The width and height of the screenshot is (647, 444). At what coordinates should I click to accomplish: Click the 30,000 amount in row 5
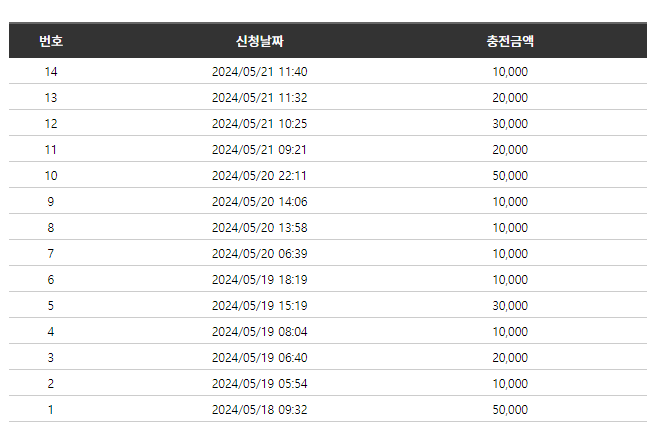coord(510,306)
